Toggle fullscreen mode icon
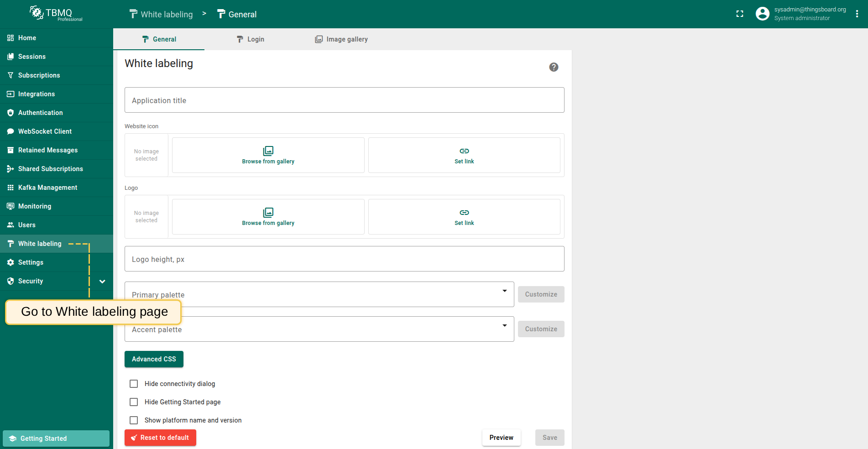Screen dimensions: 868x449 click(x=740, y=14)
